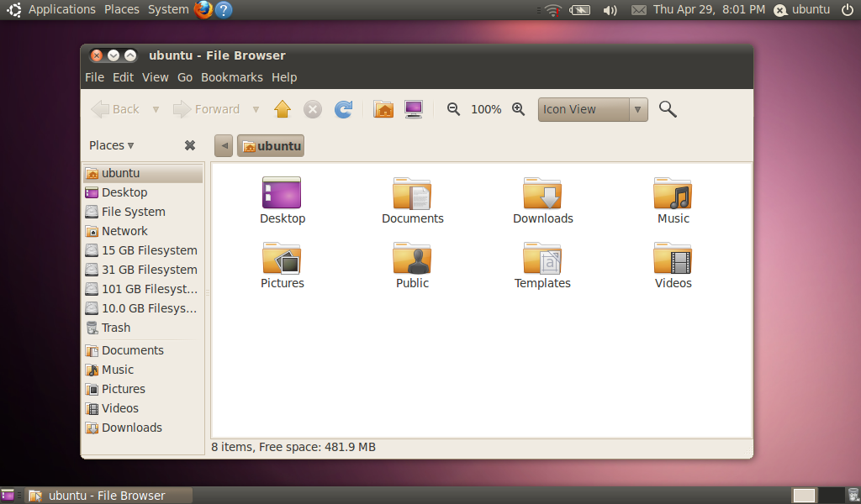861x504 pixels.
Task: Close the Places sidebar pane
Action: pyautogui.click(x=190, y=145)
